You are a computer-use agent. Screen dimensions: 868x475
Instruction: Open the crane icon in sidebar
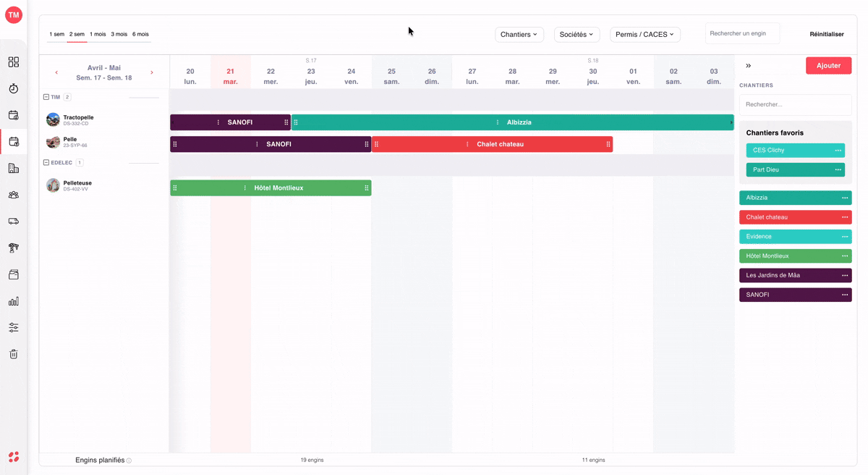pos(14,248)
